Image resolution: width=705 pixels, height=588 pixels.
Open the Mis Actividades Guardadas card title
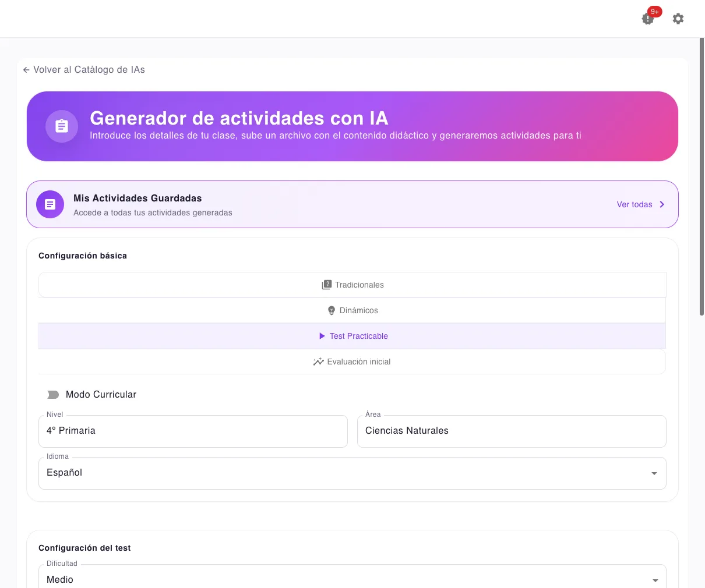138,198
